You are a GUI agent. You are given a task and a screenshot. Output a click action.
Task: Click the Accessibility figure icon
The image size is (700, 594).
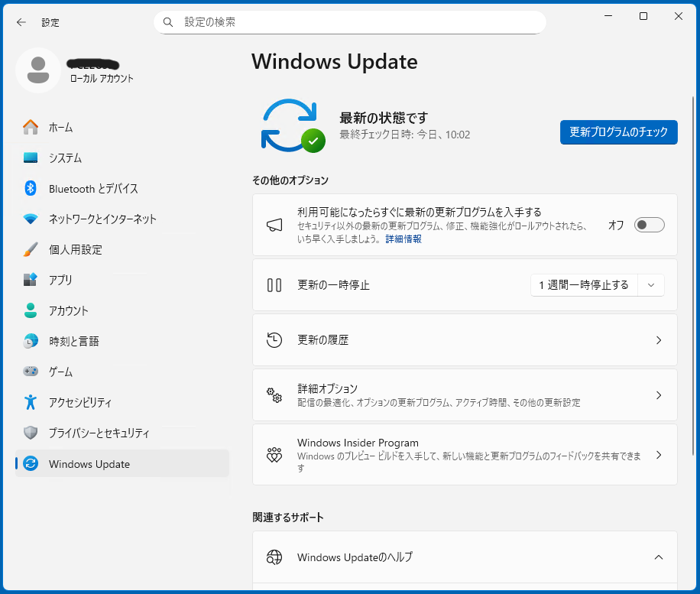[x=31, y=402]
